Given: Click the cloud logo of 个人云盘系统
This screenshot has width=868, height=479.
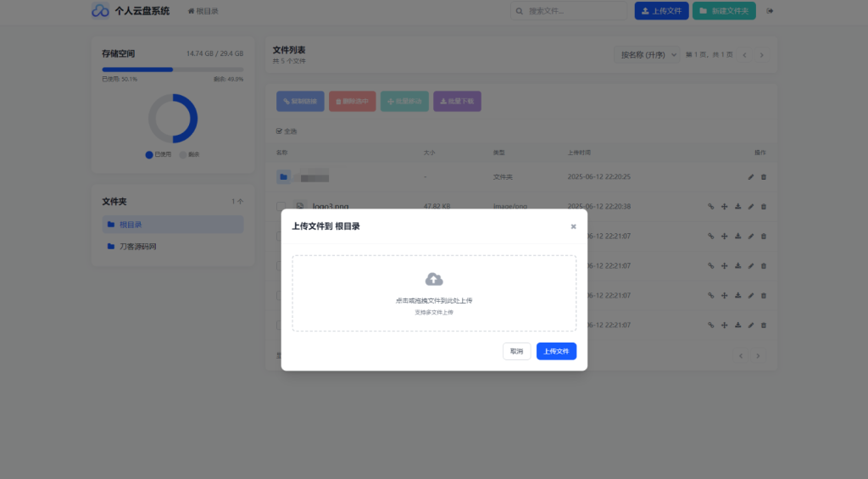Looking at the screenshot, I should pyautogui.click(x=100, y=10).
